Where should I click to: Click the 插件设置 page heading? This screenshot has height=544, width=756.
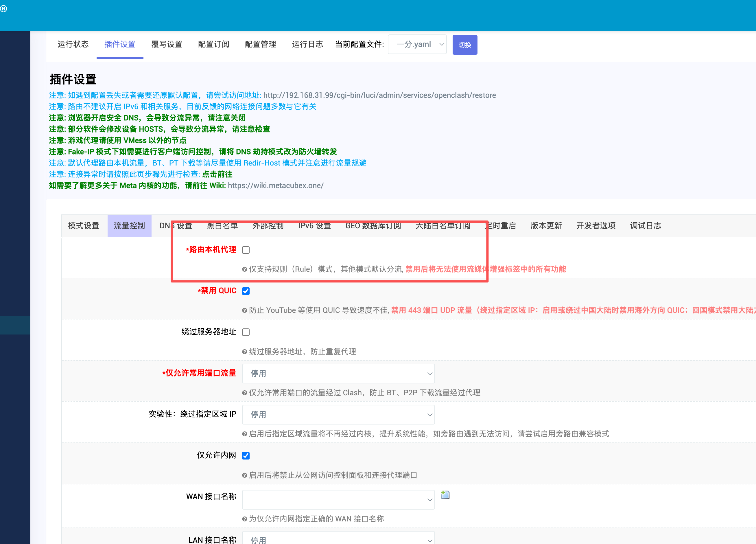coord(73,79)
